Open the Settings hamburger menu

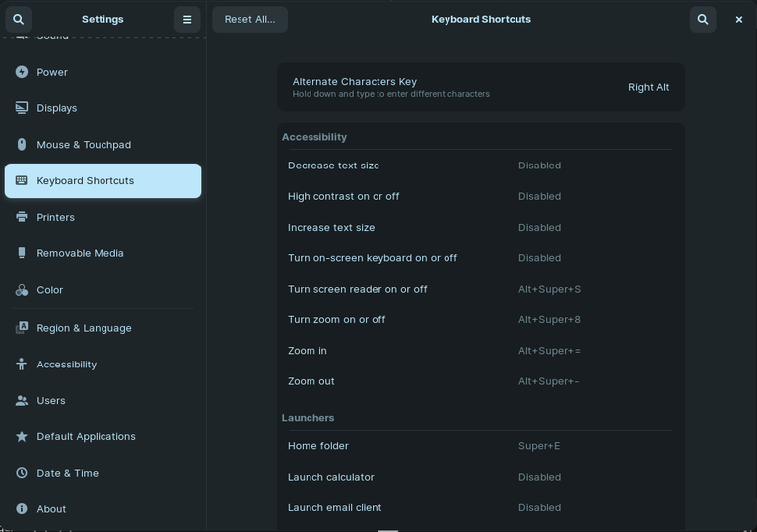187,19
